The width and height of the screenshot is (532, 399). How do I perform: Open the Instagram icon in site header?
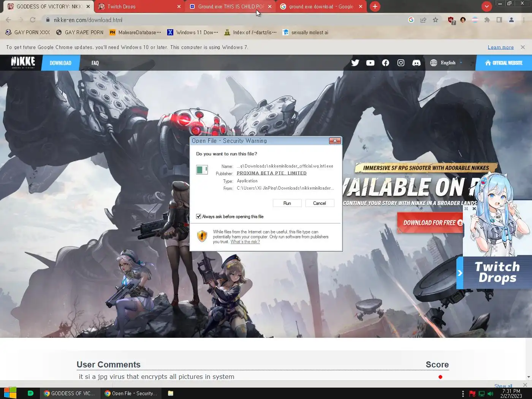click(401, 63)
